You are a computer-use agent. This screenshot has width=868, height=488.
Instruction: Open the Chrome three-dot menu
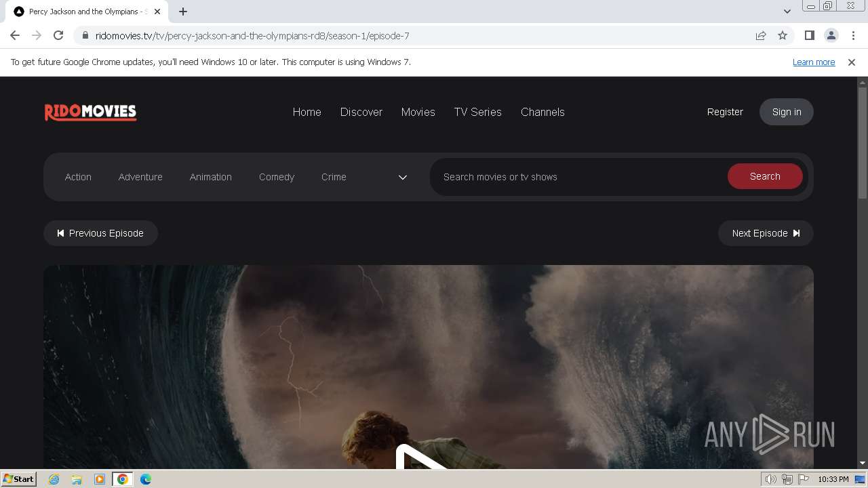click(852, 35)
